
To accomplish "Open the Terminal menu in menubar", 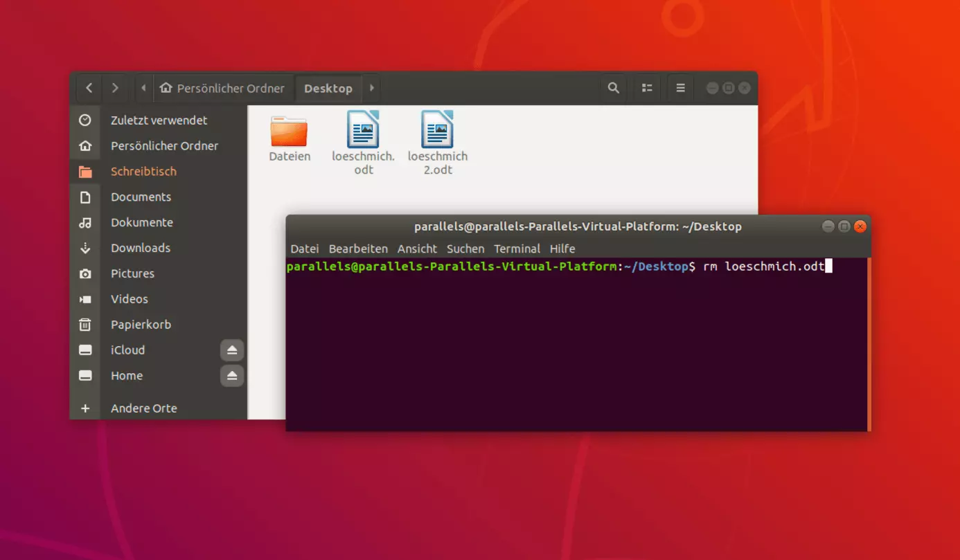I will pos(517,249).
